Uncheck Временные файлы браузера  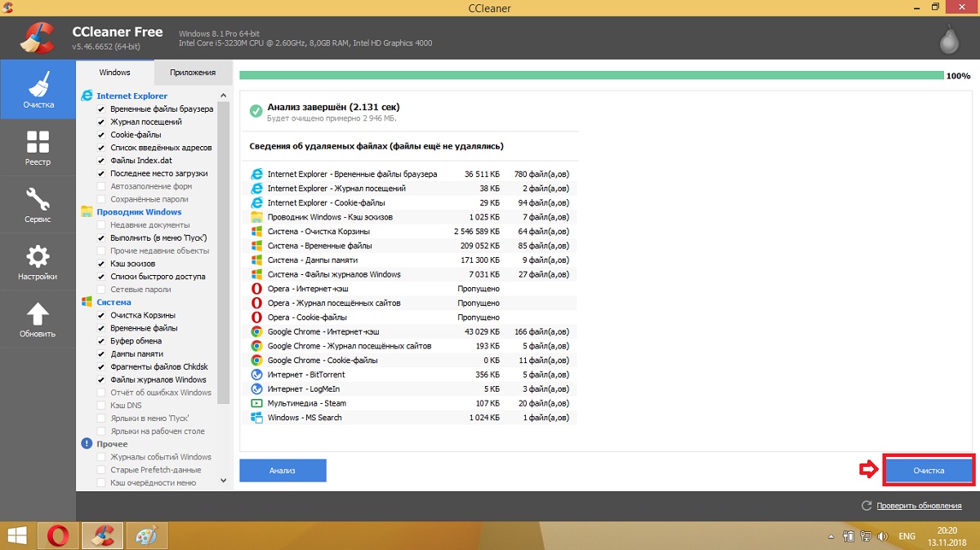click(x=101, y=109)
